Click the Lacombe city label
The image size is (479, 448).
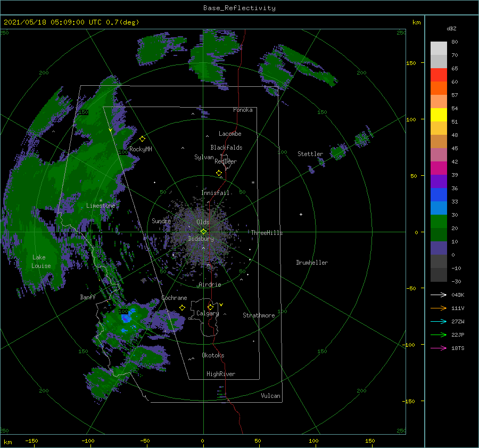click(x=230, y=134)
